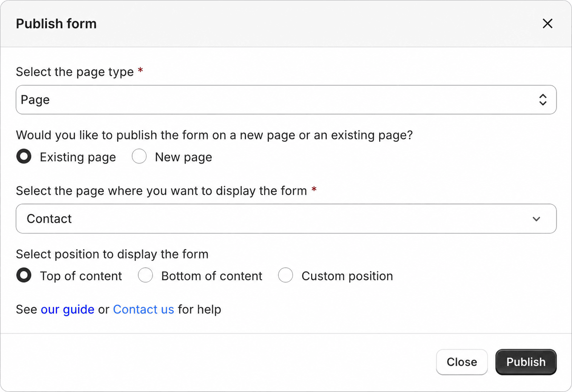Image resolution: width=572 pixels, height=392 pixels.
Task: Close the Publish form dialog with X
Action: [547, 23]
